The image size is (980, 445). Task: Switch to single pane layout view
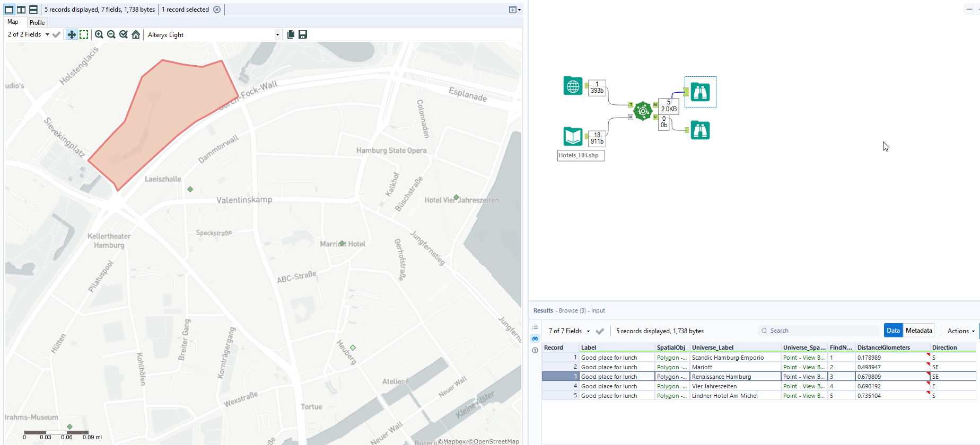(x=9, y=10)
